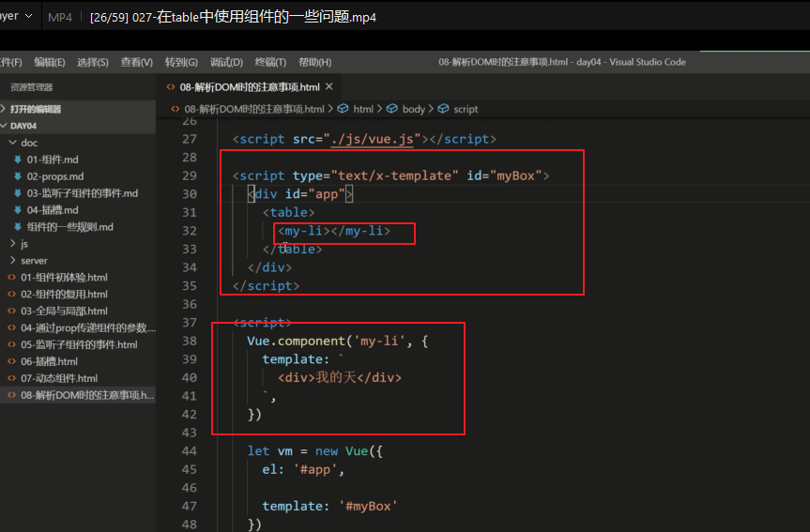The width and height of the screenshot is (810, 532).
Task: Click the video title 027-在table中使用组件的一些问题.mp4
Action: pyautogui.click(x=253, y=17)
